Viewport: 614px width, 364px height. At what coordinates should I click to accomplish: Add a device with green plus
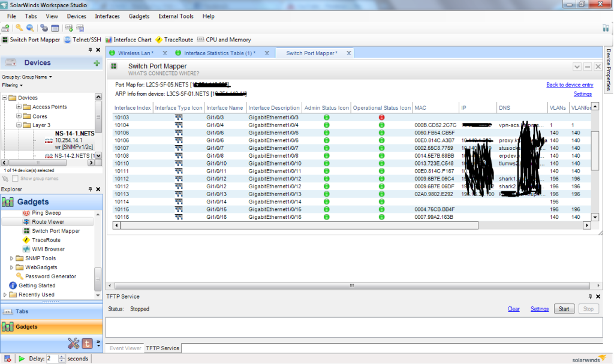97,63
